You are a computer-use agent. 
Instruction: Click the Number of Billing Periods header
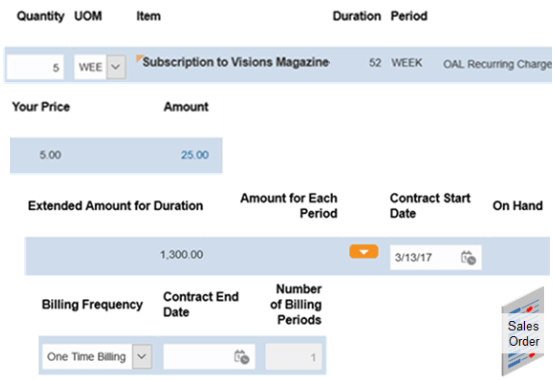[x=296, y=304]
